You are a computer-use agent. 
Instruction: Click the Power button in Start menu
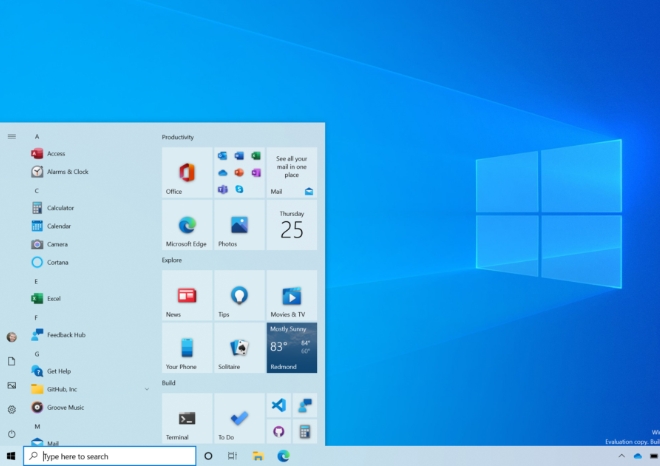pyautogui.click(x=11, y=434)
